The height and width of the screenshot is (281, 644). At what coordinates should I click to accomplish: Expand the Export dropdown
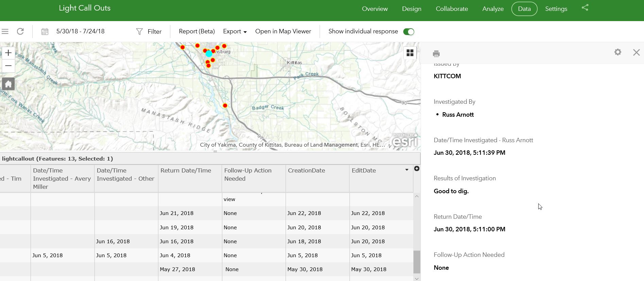tap(235, 31)
